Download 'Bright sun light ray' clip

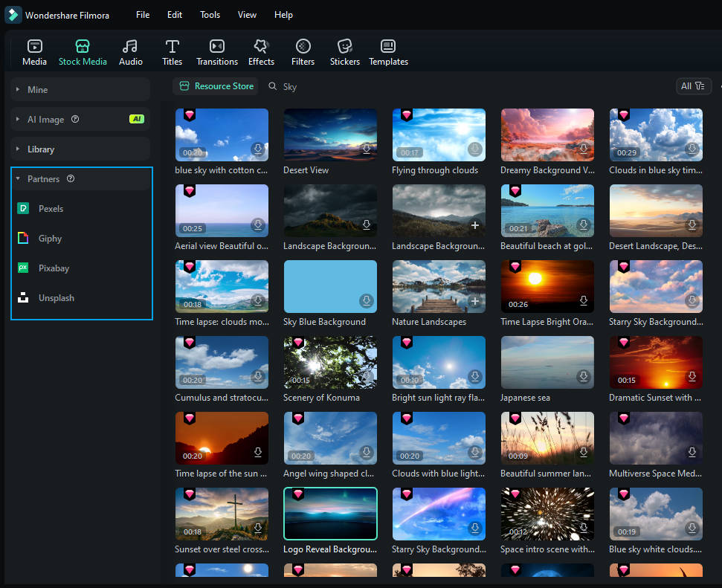click(474, 376)
